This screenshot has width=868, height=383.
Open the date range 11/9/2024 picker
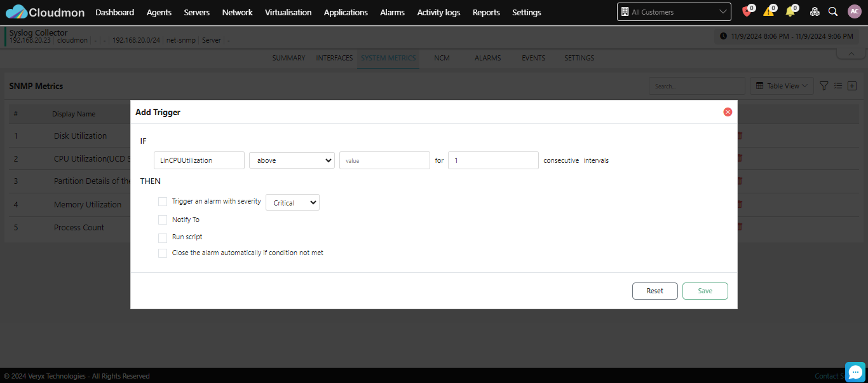[x=787, y=36]
